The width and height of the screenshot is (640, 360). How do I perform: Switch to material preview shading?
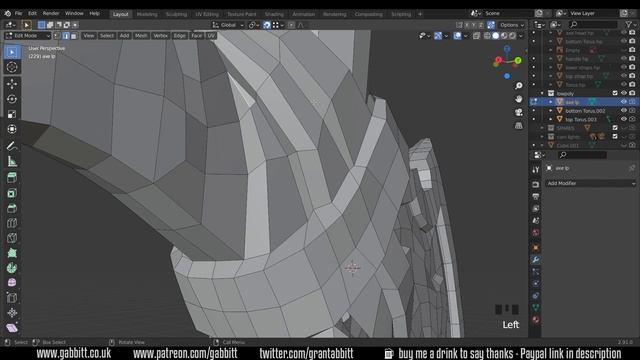pyautogui.click(x=504, y=36)
